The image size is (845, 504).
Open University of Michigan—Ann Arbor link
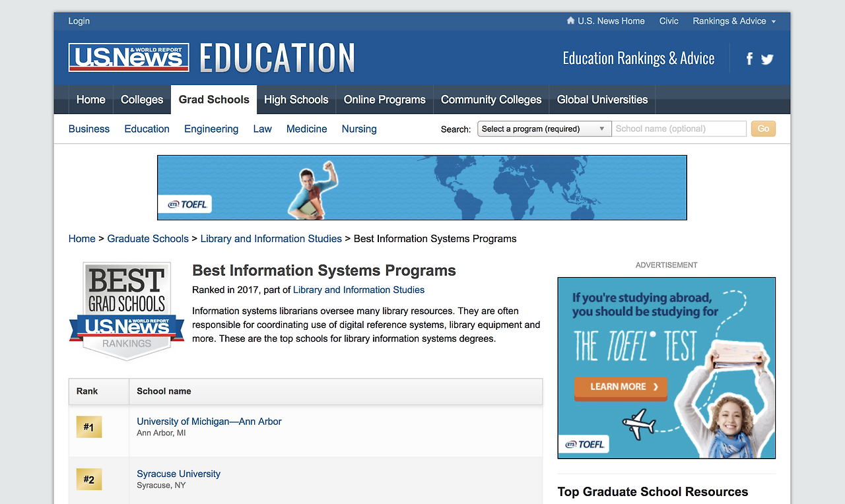pos(209,422)
